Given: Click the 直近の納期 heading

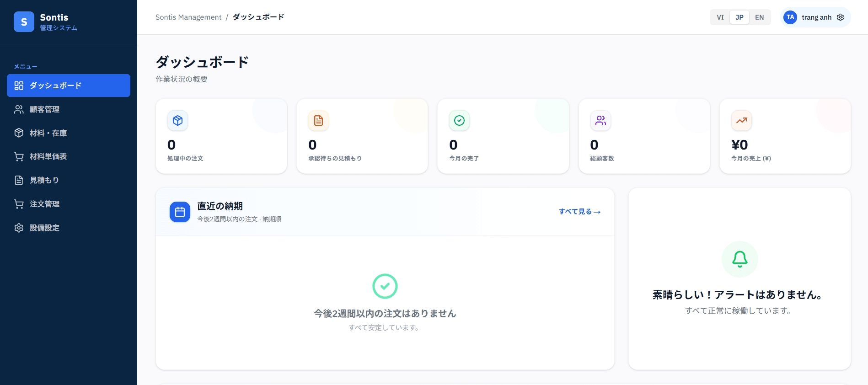Looking at the screenshot, I should [220, 206].
